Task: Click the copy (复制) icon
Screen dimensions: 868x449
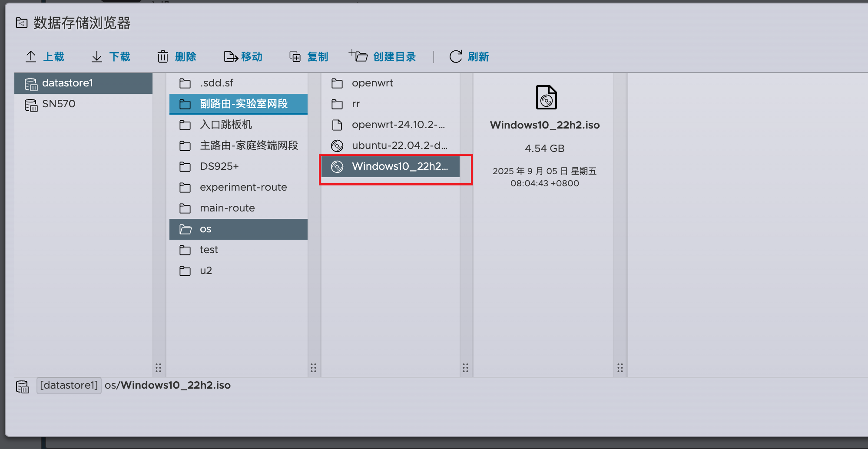Action: pyautogui.click(x=295, y=57)
